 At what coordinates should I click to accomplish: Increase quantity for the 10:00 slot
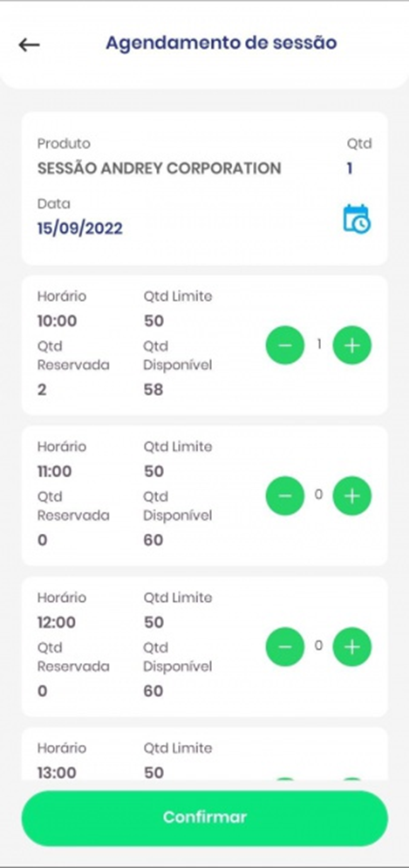point(352,345)
